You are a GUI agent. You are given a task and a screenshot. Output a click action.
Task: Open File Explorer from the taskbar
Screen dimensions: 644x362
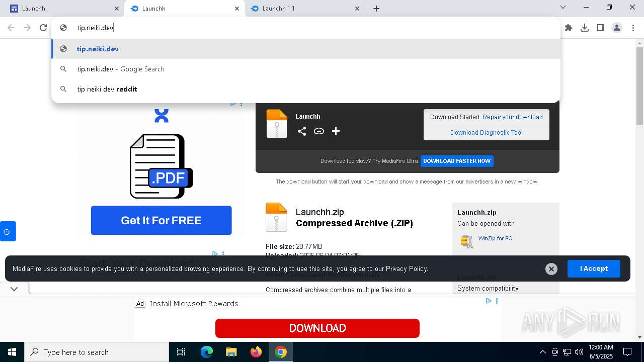click(231, 352)
